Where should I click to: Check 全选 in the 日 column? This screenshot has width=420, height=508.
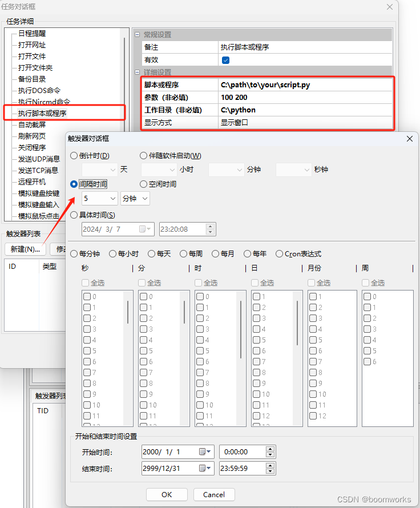click(255, 283)
